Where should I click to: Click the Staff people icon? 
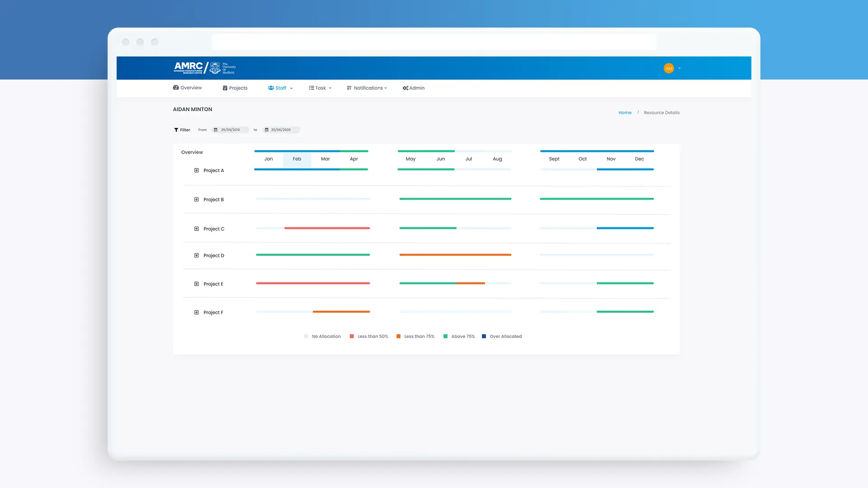click(x=272, y=88)
